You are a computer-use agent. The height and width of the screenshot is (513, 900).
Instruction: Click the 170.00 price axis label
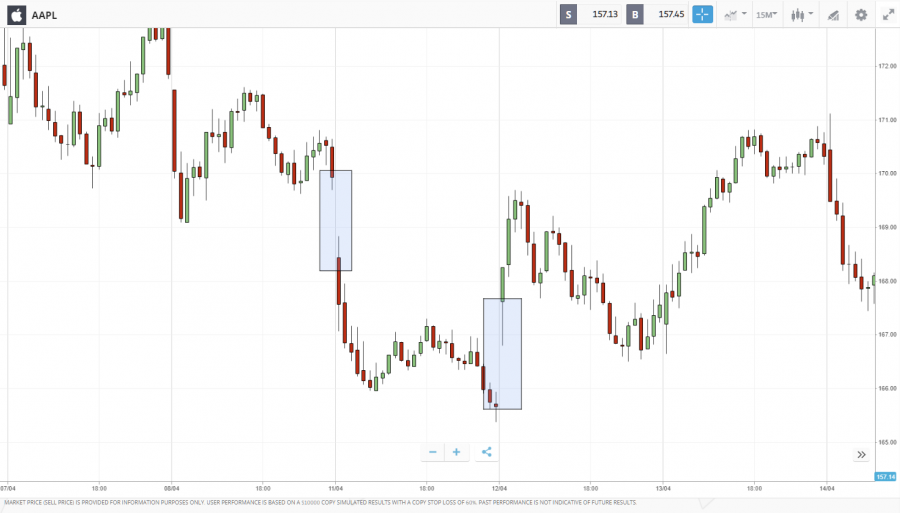point(887,173)
